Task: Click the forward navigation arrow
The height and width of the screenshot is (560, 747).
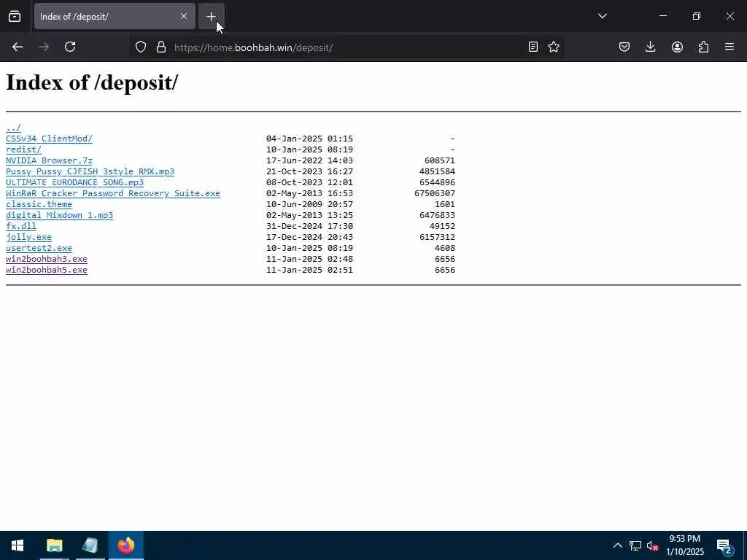Action: [x=44, y=47]
